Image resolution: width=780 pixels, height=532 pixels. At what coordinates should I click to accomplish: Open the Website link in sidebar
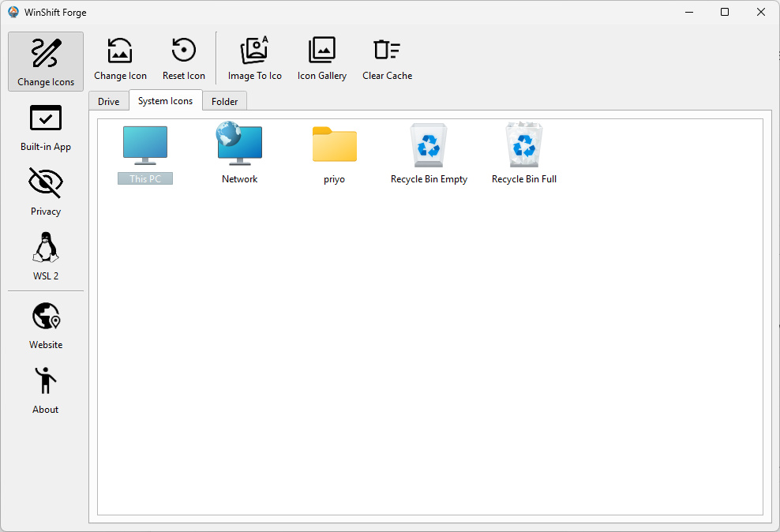coord(46,325)
